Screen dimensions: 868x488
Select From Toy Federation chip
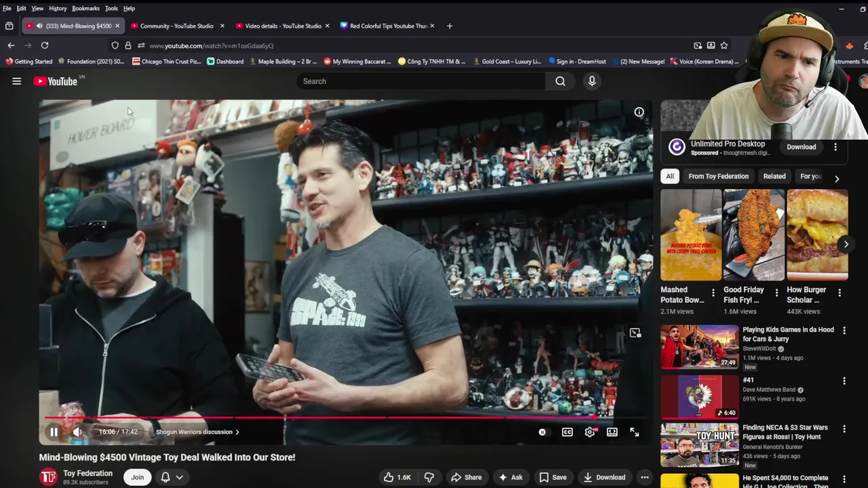point(718,176)
